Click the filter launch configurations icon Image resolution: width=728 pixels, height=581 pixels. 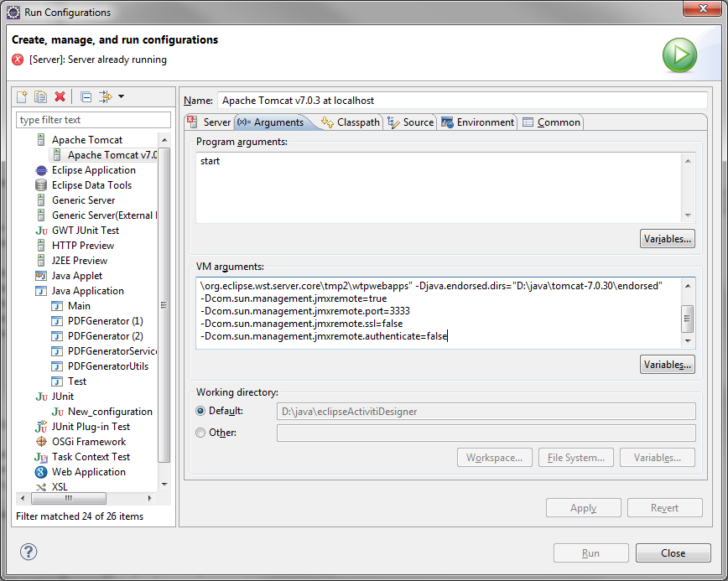106,96
